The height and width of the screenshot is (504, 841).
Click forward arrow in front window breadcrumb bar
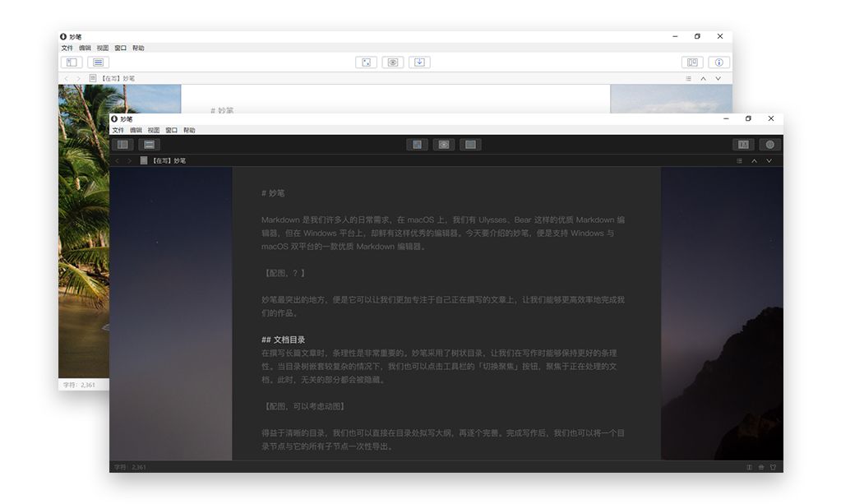(x=129, y=160)
